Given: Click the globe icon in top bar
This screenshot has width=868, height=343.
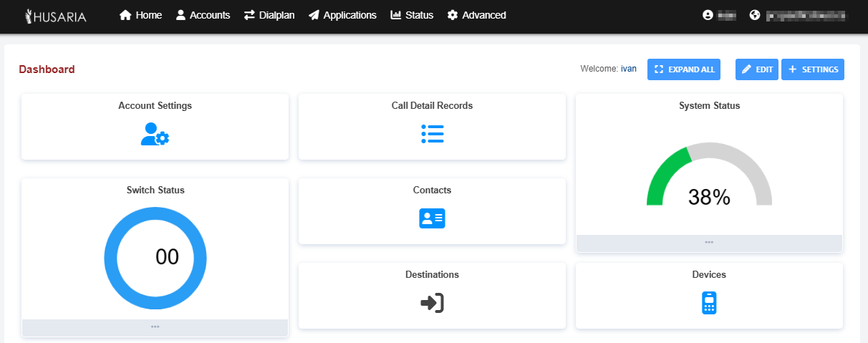Looking at the screenshot, I should (x=754, y=15).
